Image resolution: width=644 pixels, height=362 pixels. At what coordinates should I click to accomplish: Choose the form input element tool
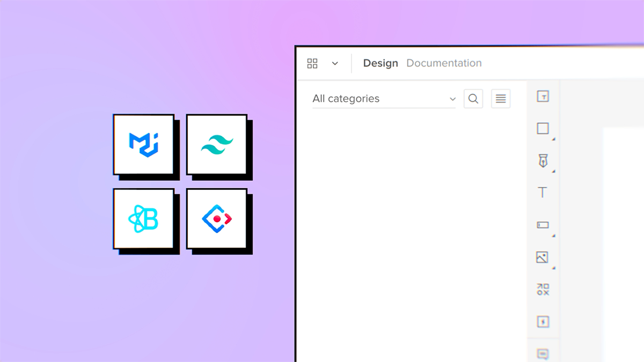point(543,225)
